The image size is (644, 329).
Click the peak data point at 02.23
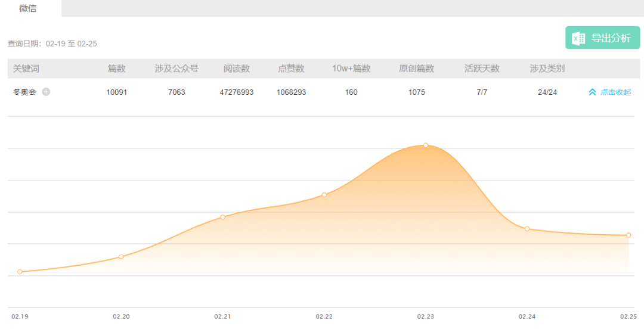tap(426, 145)
